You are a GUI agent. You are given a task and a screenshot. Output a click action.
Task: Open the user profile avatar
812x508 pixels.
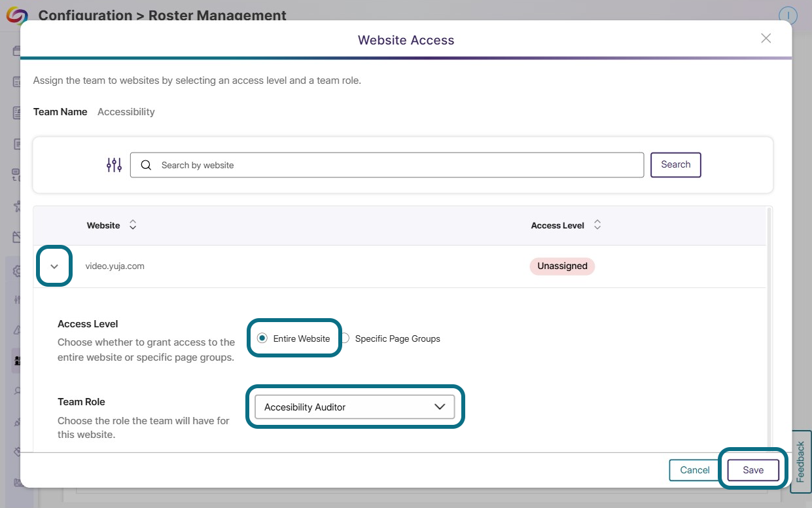(788, 15)
